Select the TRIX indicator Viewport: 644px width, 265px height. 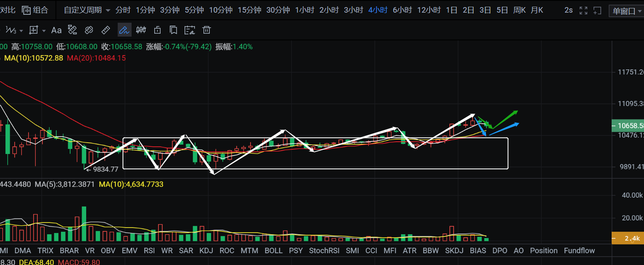click(45, 251)
